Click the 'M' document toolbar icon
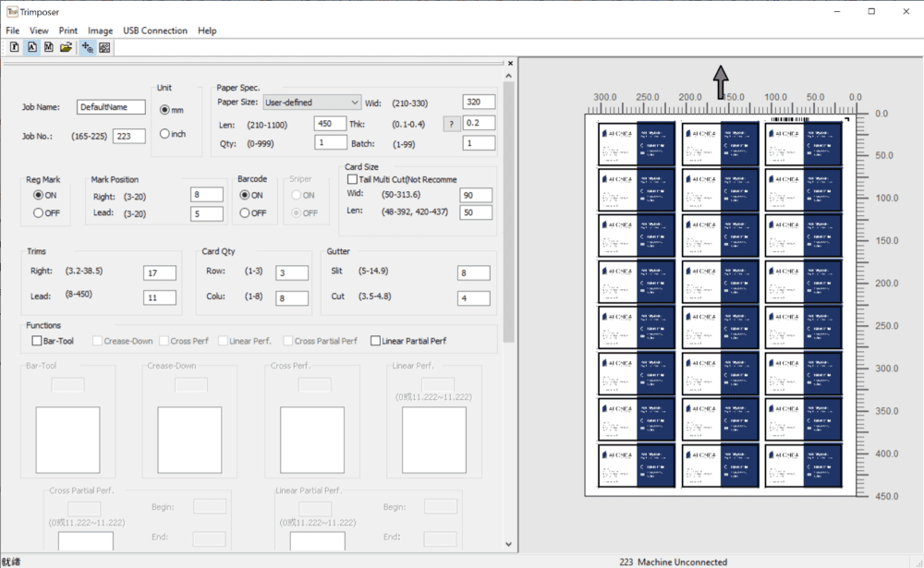Viewport: 924px width, 568px height. click(48, 47)
